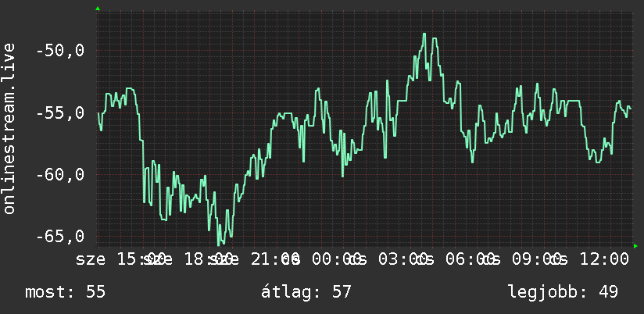Click the green arrow atop the Y-axis

(x=98, y=9)
